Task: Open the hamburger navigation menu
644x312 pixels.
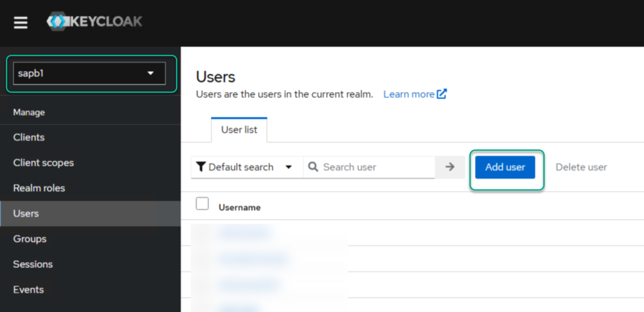Action: point(20,22)
